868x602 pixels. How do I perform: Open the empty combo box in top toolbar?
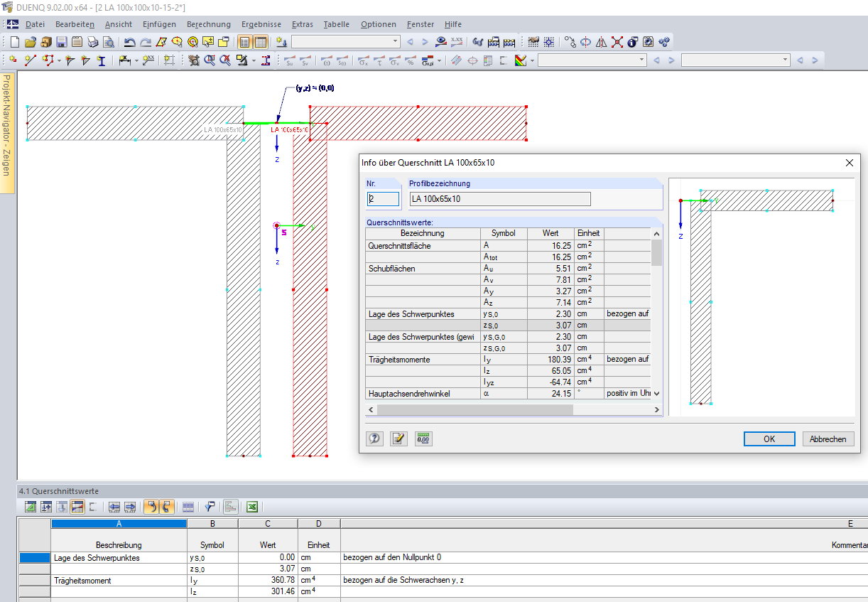pyautogui.click(x=345, y=42)
